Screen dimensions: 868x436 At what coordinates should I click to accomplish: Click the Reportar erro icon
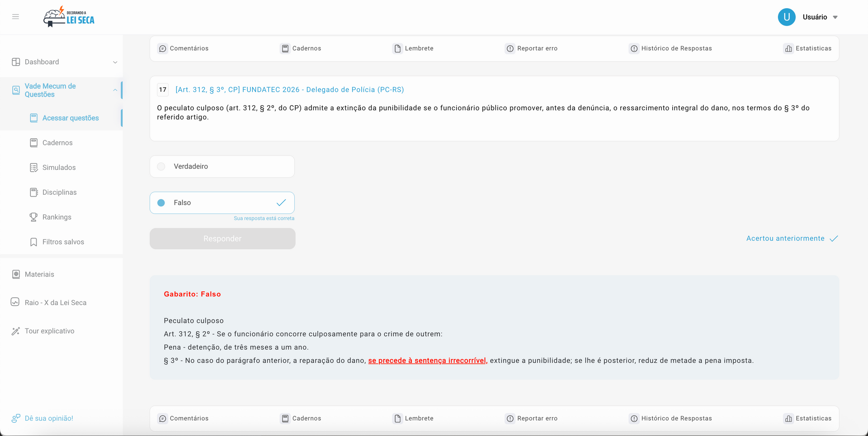click(510, 48)
